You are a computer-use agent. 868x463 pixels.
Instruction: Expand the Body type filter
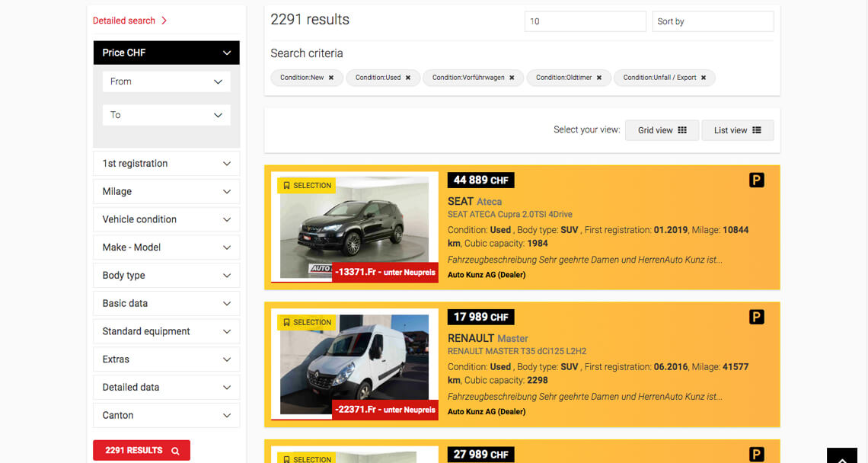click(167, 275)
